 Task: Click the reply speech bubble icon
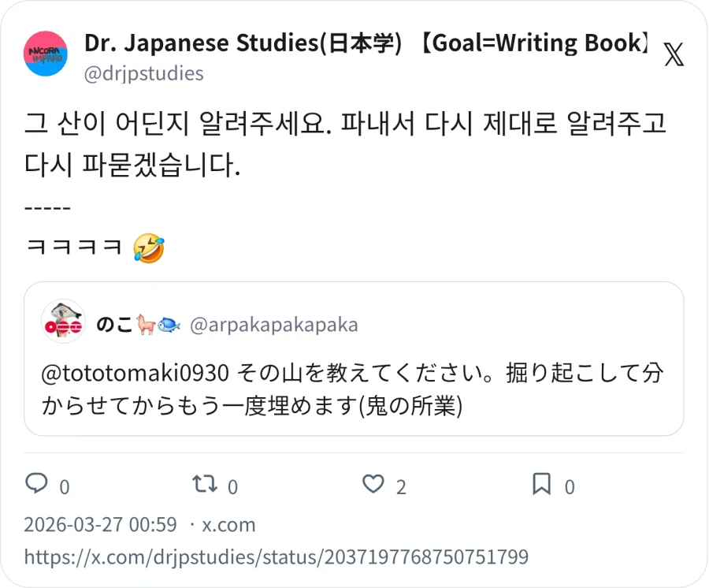click(36, 484)
